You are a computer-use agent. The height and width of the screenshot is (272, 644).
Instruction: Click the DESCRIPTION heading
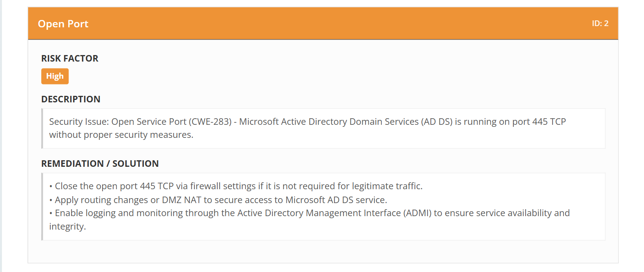[71, 99]
